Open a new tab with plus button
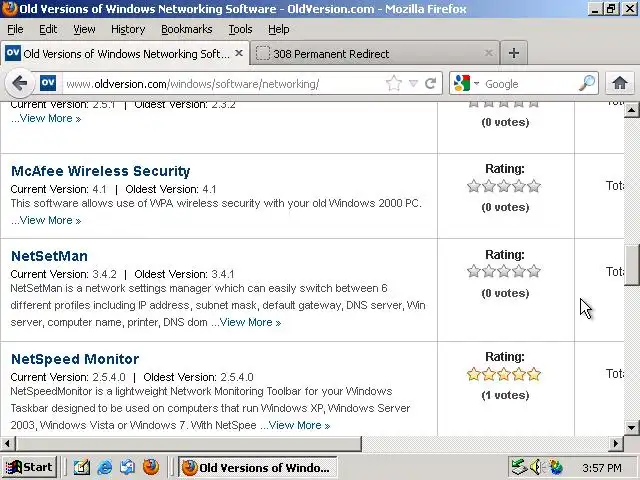 click(514, 53)
